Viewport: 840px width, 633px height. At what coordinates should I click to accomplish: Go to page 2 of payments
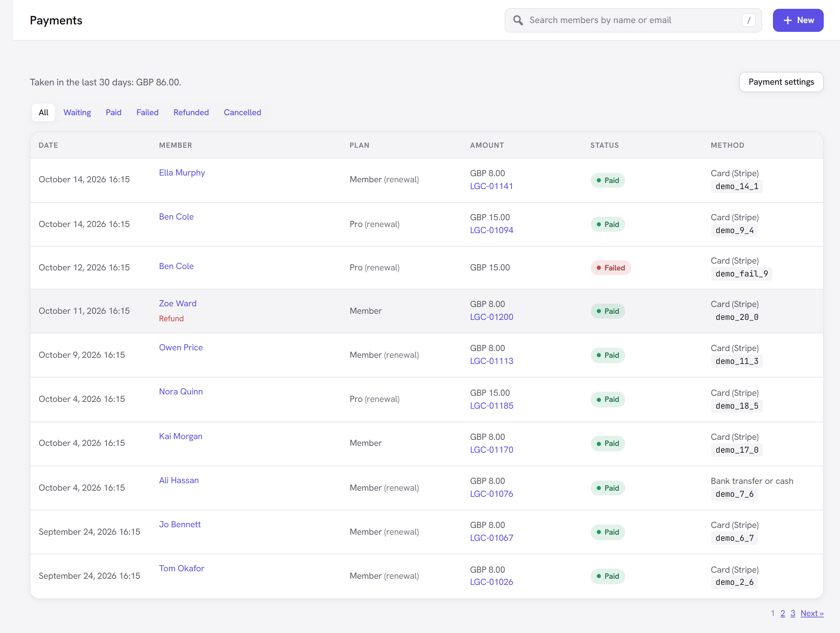[x=783, y=613]
